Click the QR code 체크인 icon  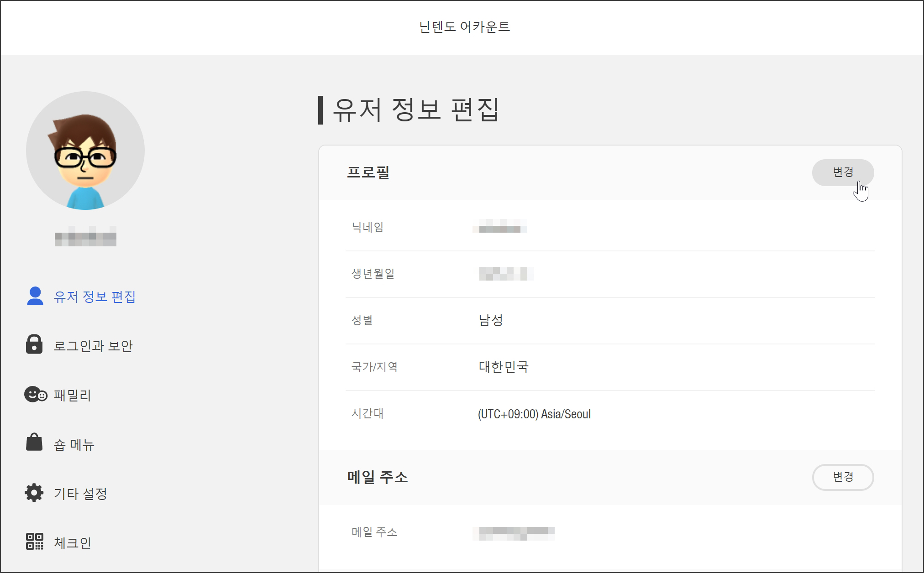click(x=34, y=542)
